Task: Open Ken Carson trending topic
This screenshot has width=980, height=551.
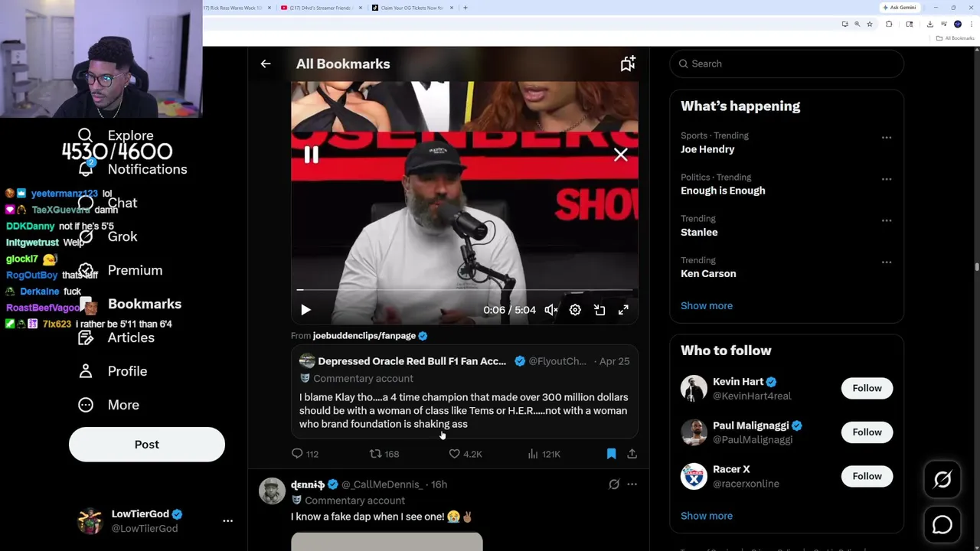Action: coord(708,273)
